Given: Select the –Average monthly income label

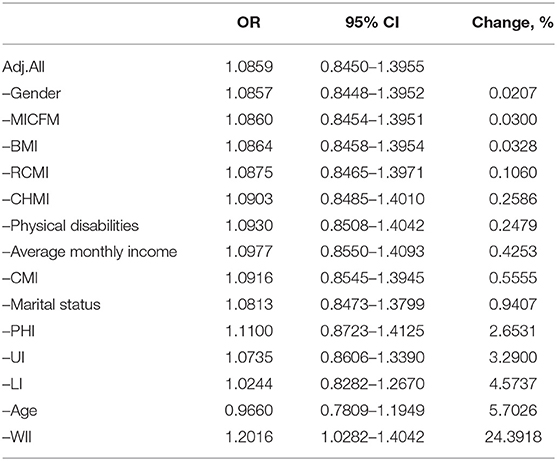Looking at the screenshot, I should (90, 252).
